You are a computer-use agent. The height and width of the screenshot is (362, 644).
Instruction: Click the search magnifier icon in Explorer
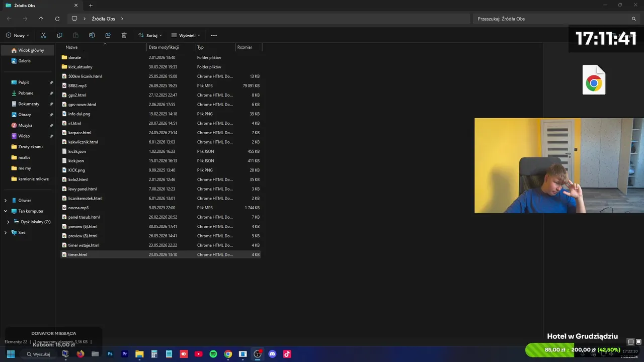[x=634, y=19]
